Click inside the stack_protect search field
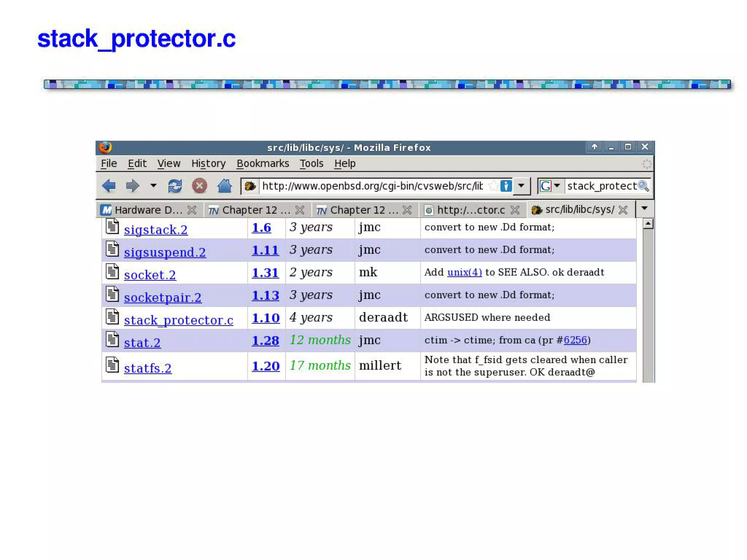The width and height of the screenshot is (747, 560). click(x=602, y=186)
